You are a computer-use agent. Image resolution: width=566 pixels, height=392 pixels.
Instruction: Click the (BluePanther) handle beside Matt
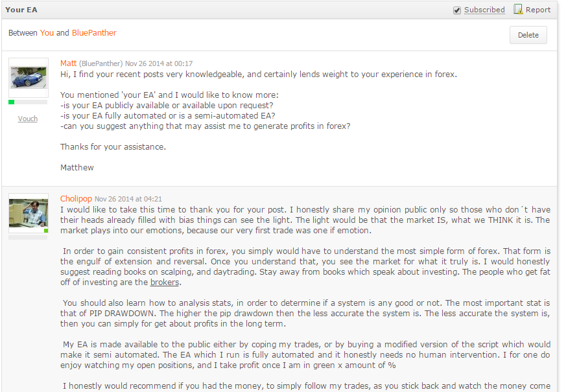[100, 64]
